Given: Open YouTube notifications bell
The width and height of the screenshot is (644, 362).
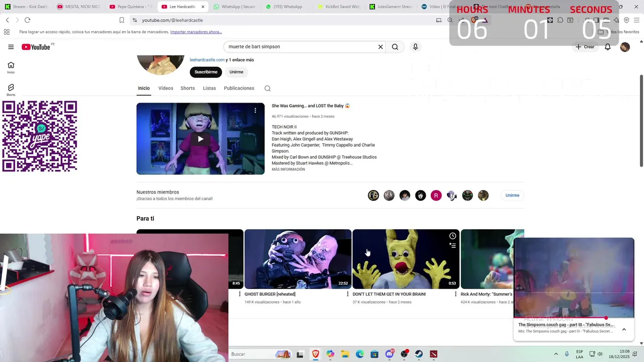Looking at the screenshot, I should pyautogui.click(x=607, y=47).
